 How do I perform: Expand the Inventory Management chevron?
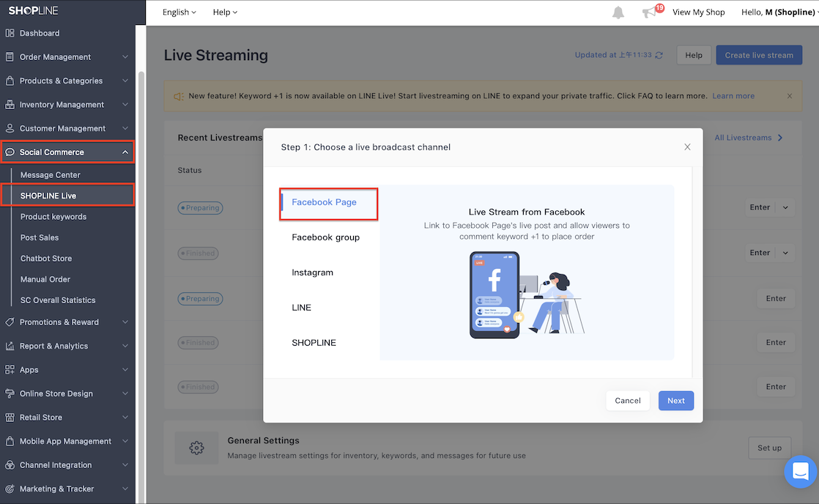click(x=125, y=105)
